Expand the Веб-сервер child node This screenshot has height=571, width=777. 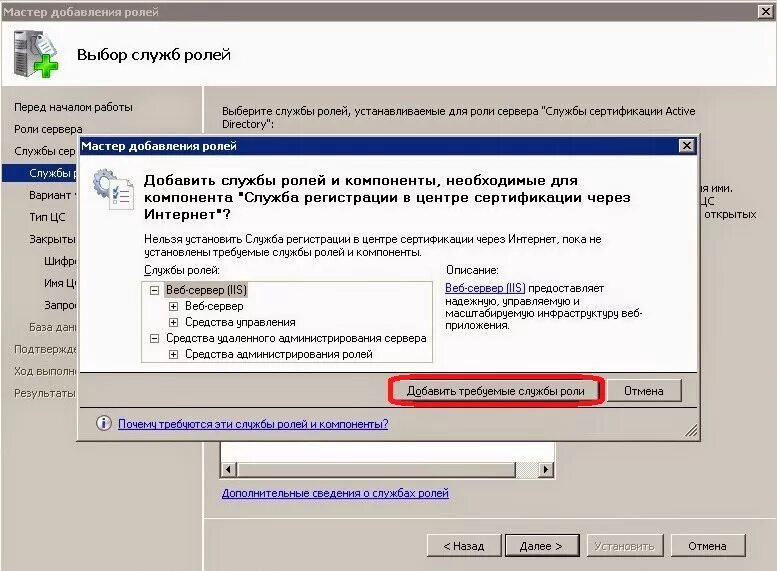tap(173, 306)
